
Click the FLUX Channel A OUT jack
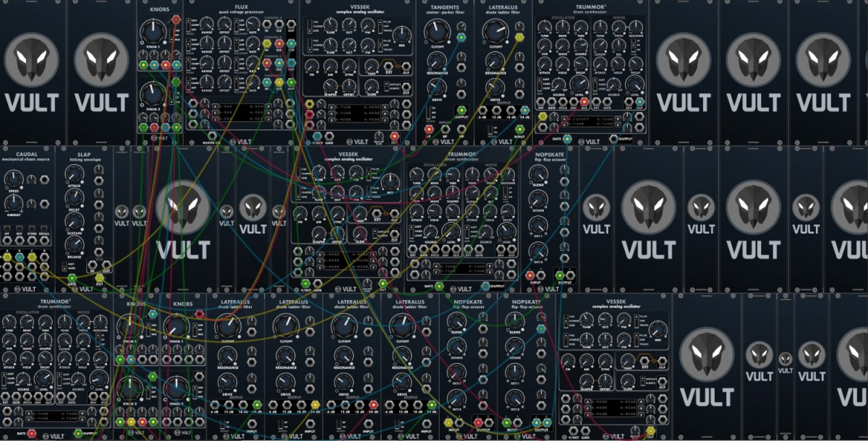click(291, 24)
